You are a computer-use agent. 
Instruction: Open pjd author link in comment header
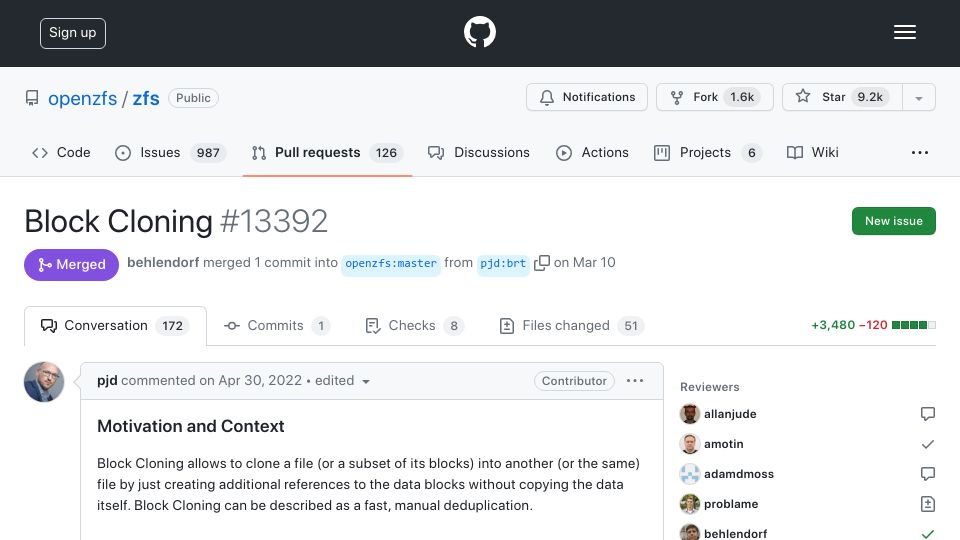point(107,381)
